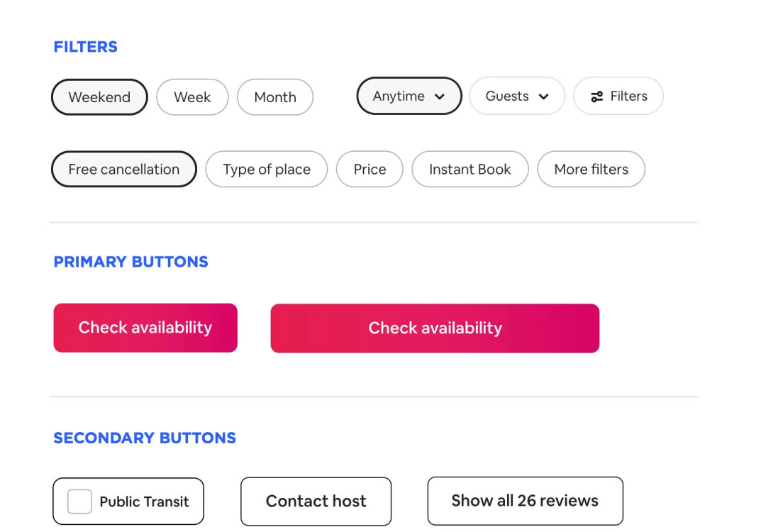Open the Price filter
The image size is (766, 532).
[x=370, y=170]
